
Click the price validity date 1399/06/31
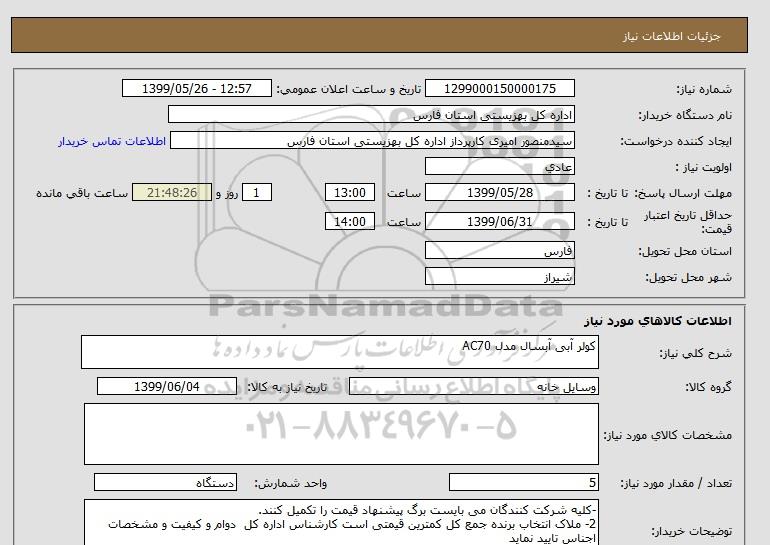pos(499,221)
